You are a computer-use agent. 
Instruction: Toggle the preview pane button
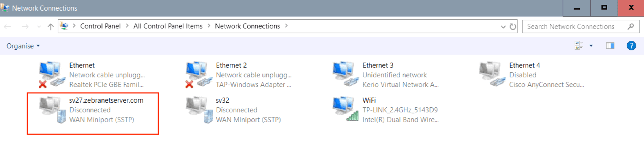pyautogui.click(x=610, y=46)
